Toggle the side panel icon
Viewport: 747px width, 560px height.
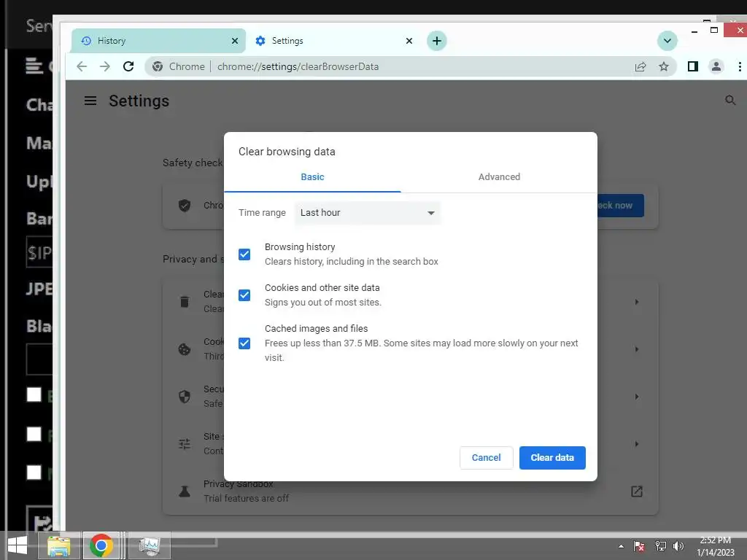[693, 66]
